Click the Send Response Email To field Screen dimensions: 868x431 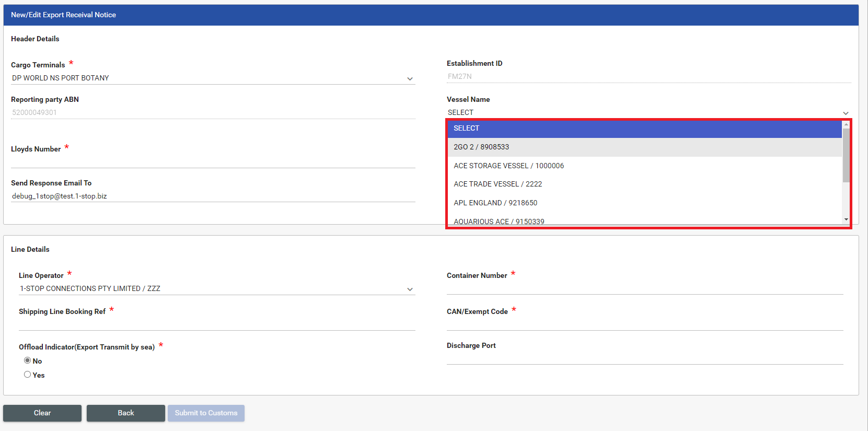point(213,196)
